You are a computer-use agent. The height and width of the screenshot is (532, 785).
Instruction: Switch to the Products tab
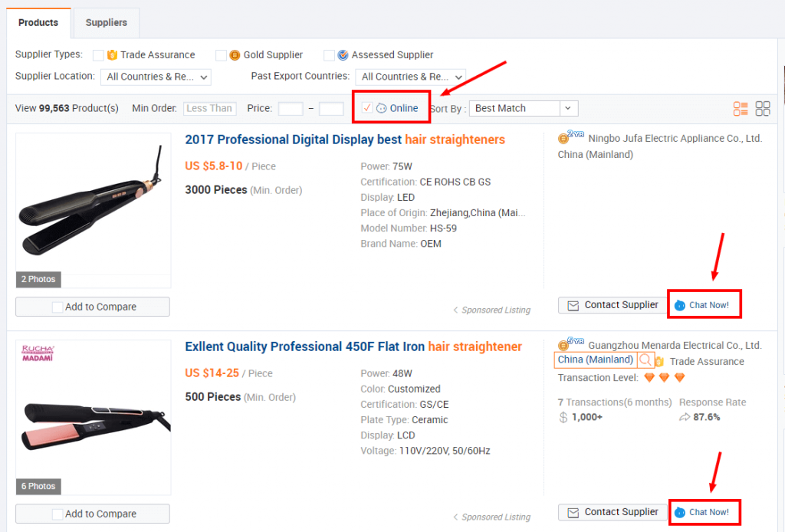point(38,22)
